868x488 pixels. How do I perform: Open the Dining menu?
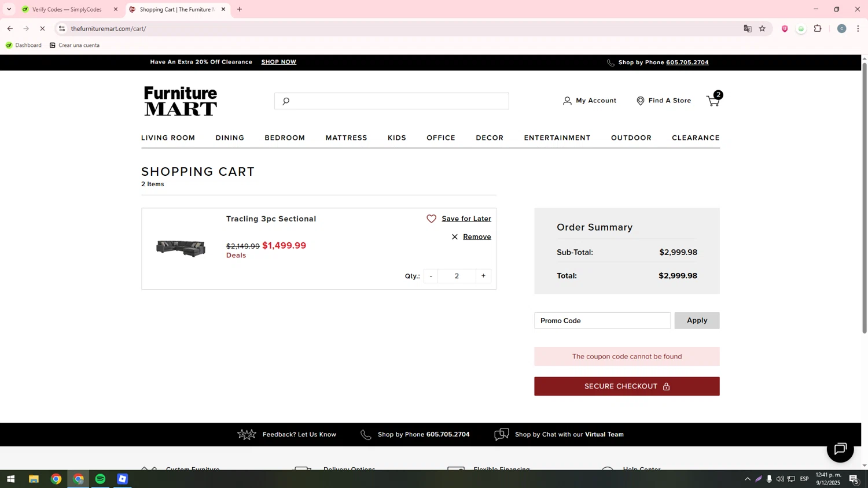[x=230, y=138]
